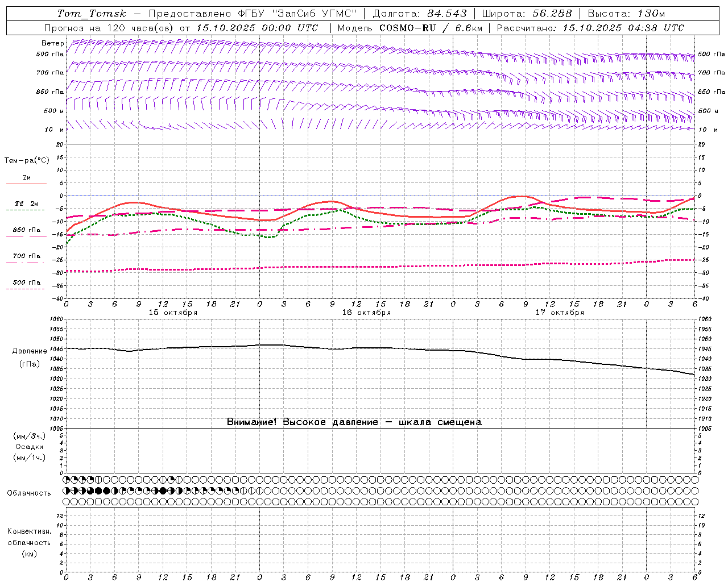Click the "2м" temperature legend entry
The image size is (728, 582).
tap(27, 178)
